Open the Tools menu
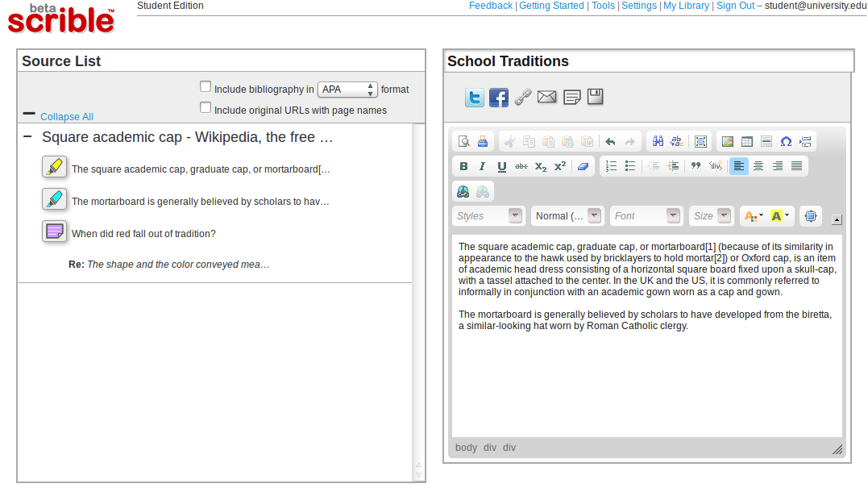This screenshot has height=488, width=868. [603, 6]
